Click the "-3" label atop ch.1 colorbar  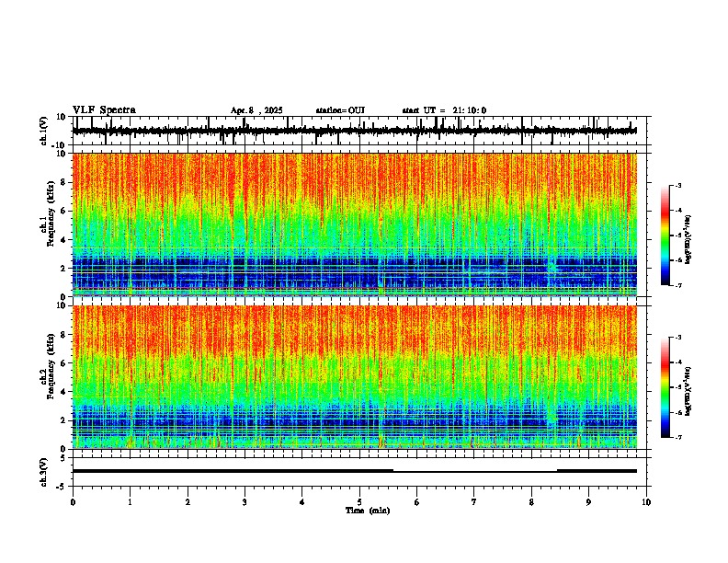coord(678,186)
